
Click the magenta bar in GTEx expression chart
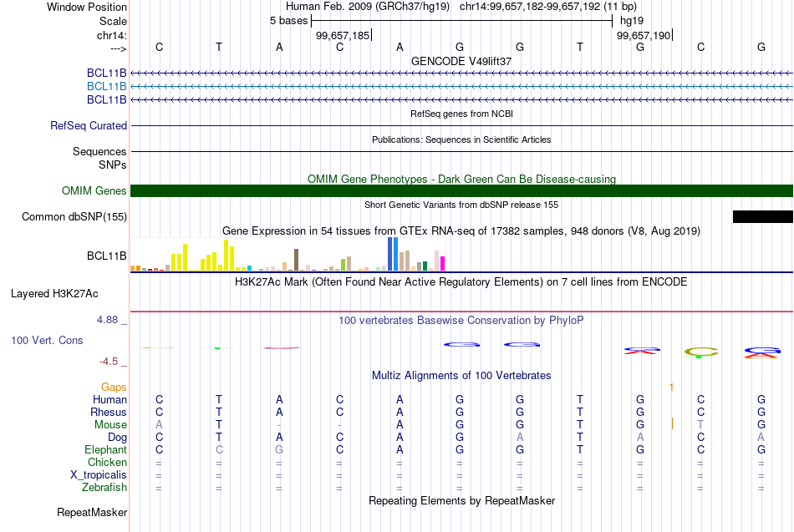click(442, 264)
